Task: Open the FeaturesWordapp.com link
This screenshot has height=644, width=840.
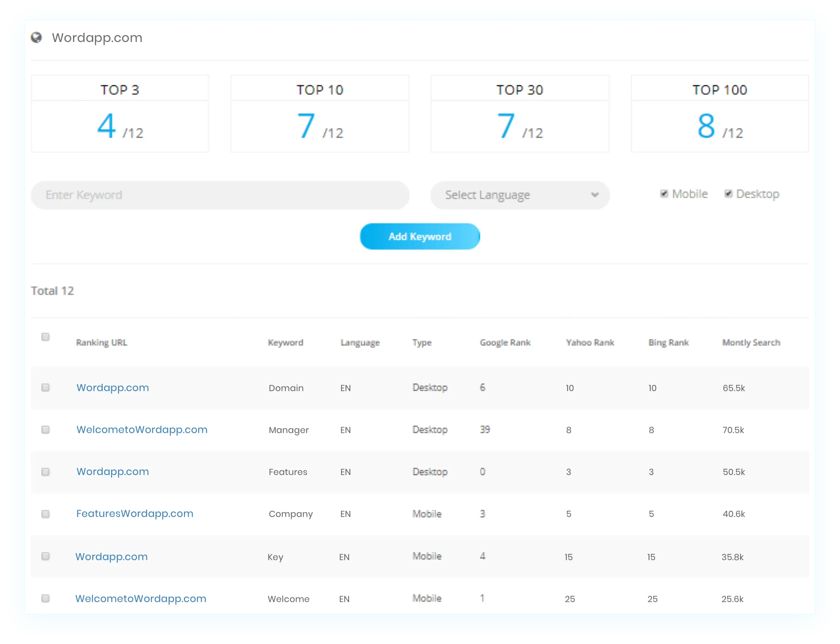Action: click(x=135, y=514)
